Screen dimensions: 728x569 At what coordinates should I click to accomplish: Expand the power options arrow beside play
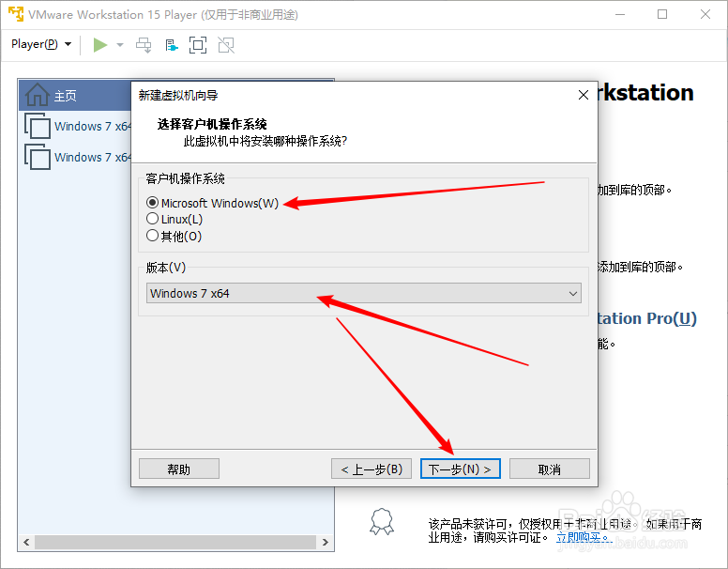click(x=120, y=45)
